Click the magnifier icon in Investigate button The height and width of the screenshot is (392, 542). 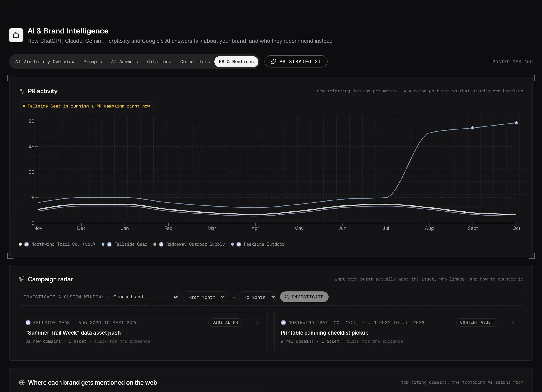[x=287, y=297]
